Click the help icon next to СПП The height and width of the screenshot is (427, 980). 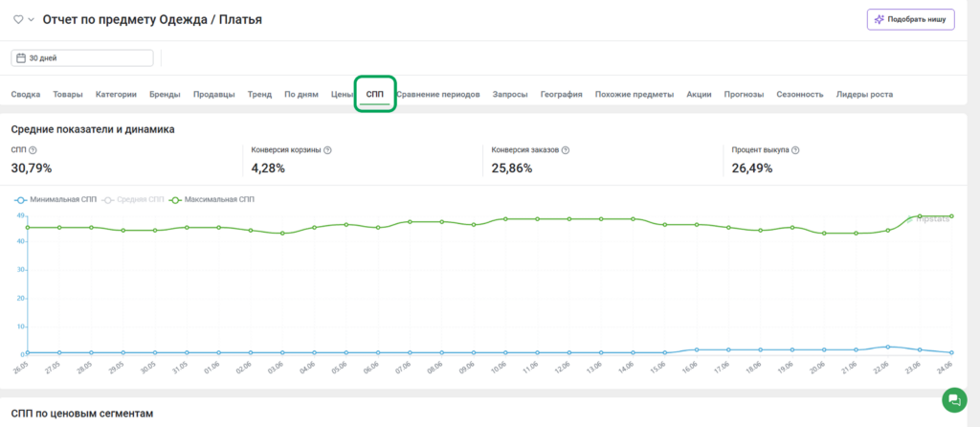(33, 150)
